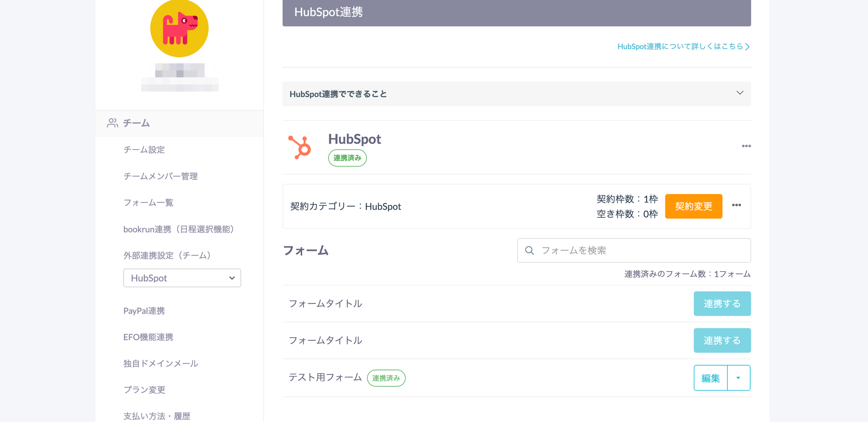Open the dropdown arrow next to 編集

(x=739, y=378)
